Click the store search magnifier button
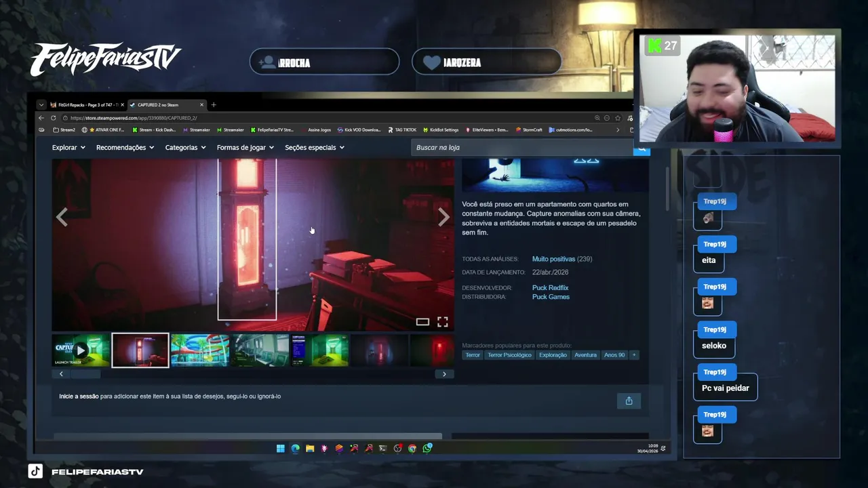Image resolution: width=868 pixels, height=488 pixels. pyautogui.click(x=642, y=148)
